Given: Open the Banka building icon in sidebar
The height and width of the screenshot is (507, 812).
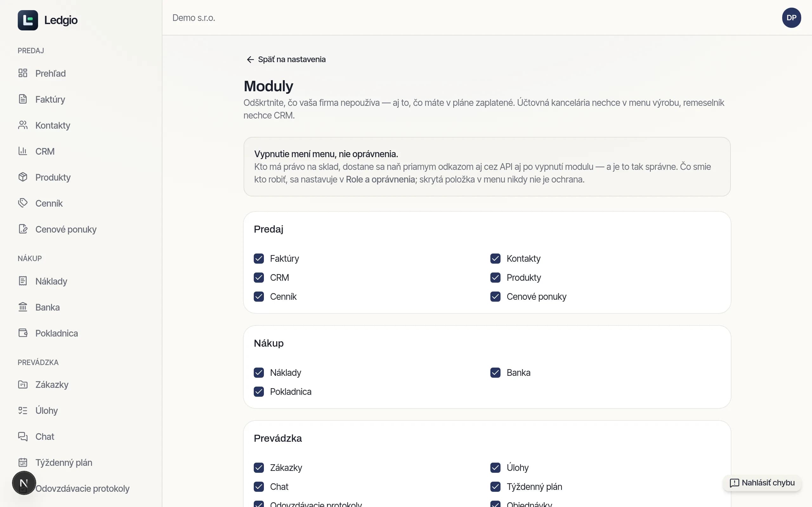Looking at the screenshot, I should 23,307.
